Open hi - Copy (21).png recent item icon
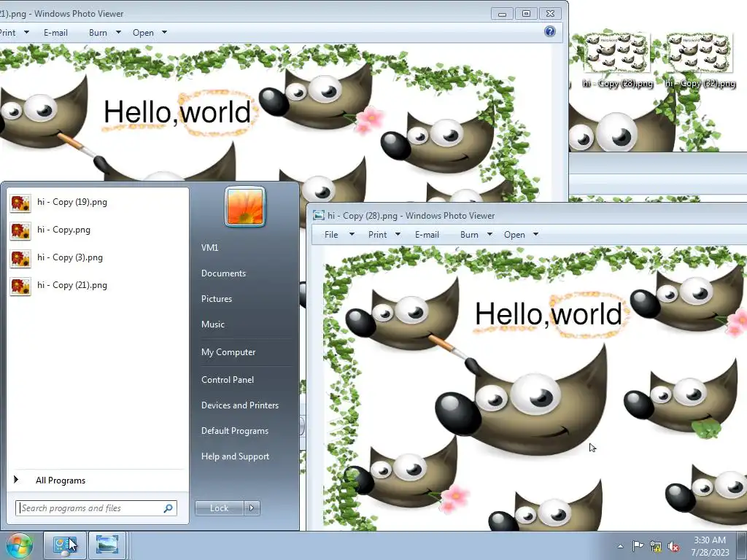The height and width of the screenshot is (560, 747). 20,286
